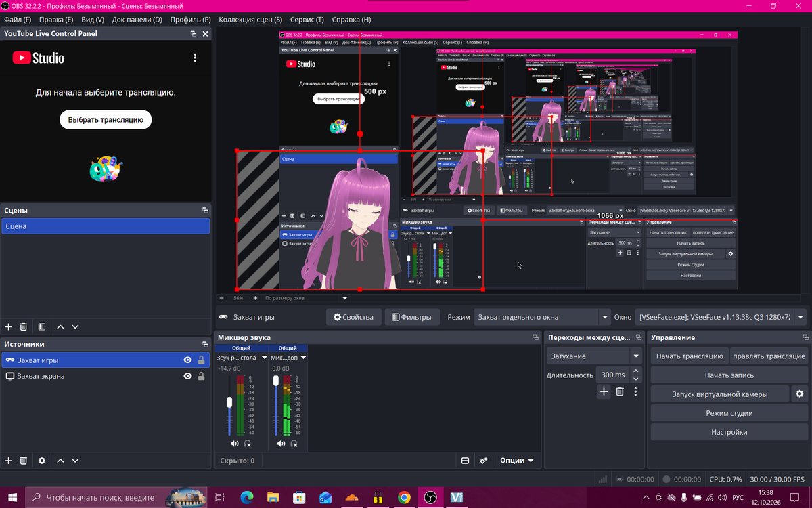Image resolution: width=812 pixels, height=508 pixels.
Task: Add a scene transition with plus icon
Action: [604, 391]
